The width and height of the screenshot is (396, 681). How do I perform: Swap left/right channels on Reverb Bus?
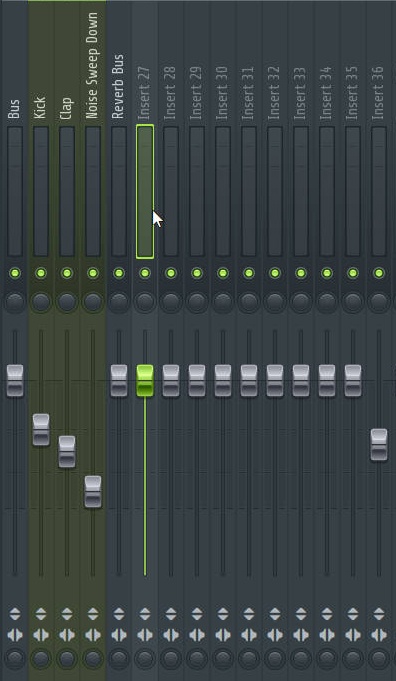coord(119,635)
